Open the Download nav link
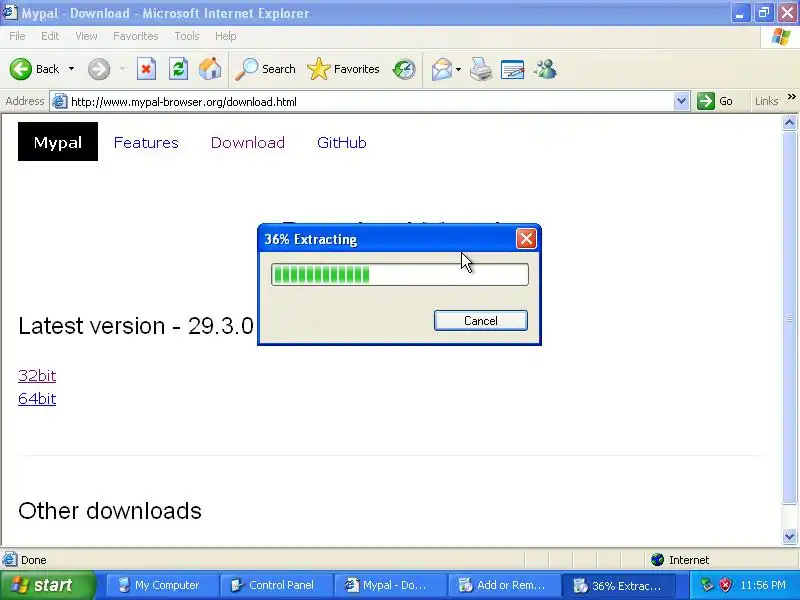Image resolution: width=800 pixels, height=600 pixels. tap(247, 142)
